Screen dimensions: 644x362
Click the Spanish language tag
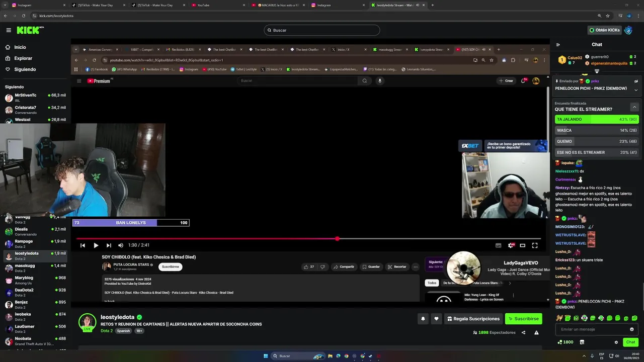(124, 331)
